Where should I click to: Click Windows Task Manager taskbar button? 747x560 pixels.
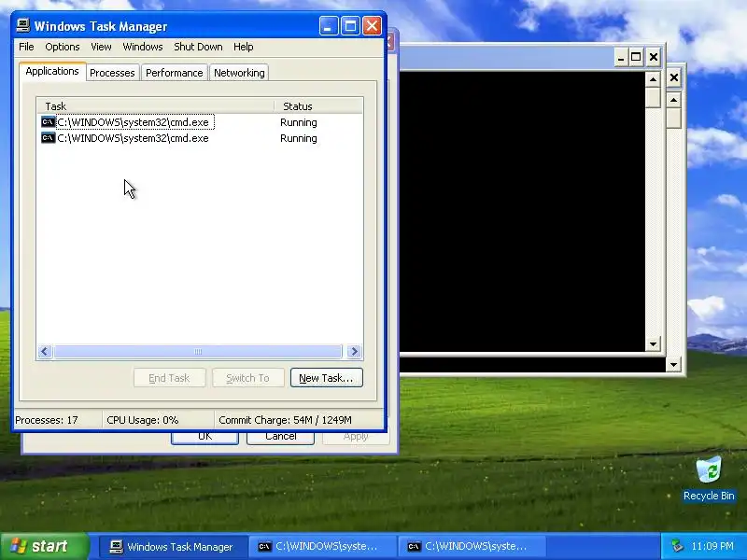tap(173, 546)
